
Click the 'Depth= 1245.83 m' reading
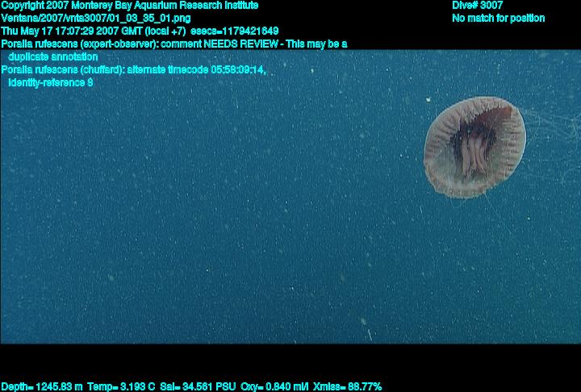coord(42,387)
